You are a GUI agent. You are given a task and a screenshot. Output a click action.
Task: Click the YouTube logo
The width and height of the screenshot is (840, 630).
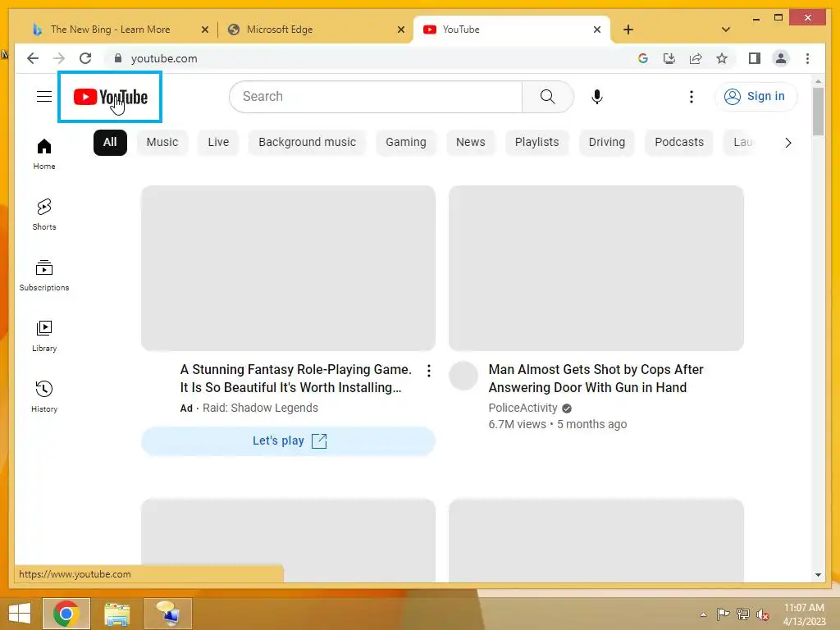point(111,97)
